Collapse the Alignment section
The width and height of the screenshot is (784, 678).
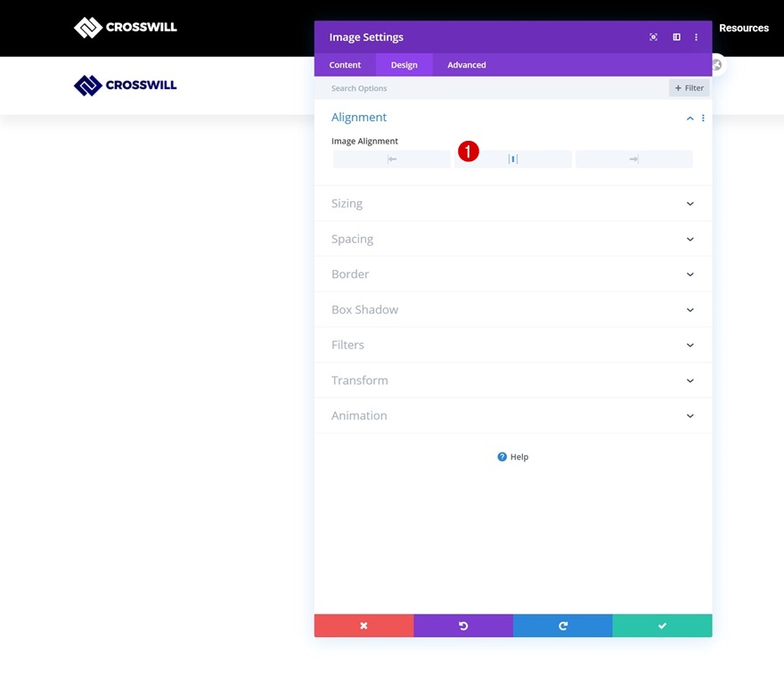[690, 118]
